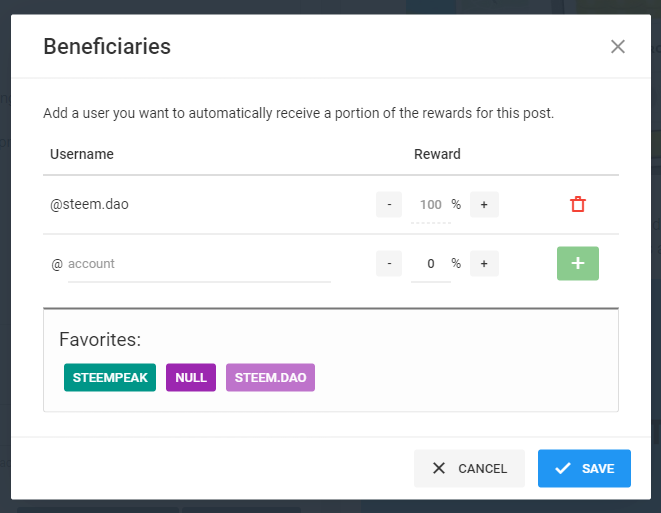Viewport: 661px width, 513px height.
Task: Decrease reward percentage for the new account
Action: (x=389, y=264)
